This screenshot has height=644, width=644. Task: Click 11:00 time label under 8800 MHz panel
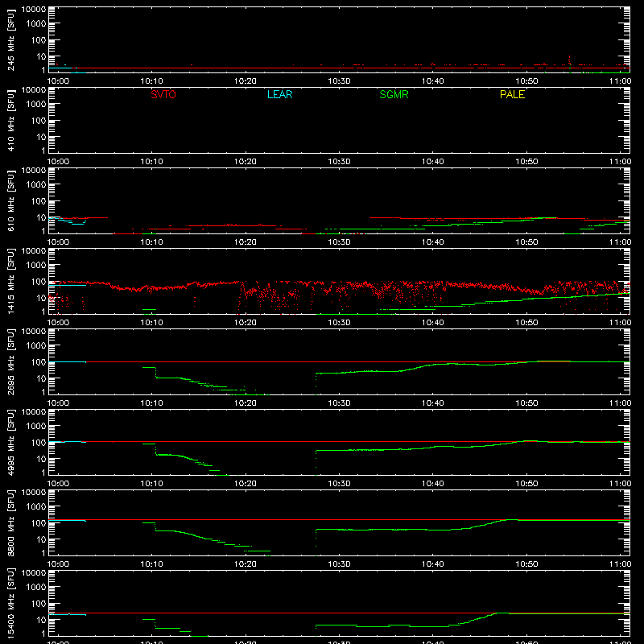click(x=620, y=564)
